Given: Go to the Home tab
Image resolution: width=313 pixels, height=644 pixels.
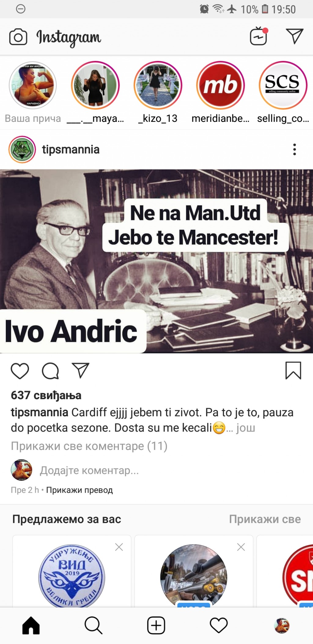Looking at the screenshot, I should coord(31,625).
